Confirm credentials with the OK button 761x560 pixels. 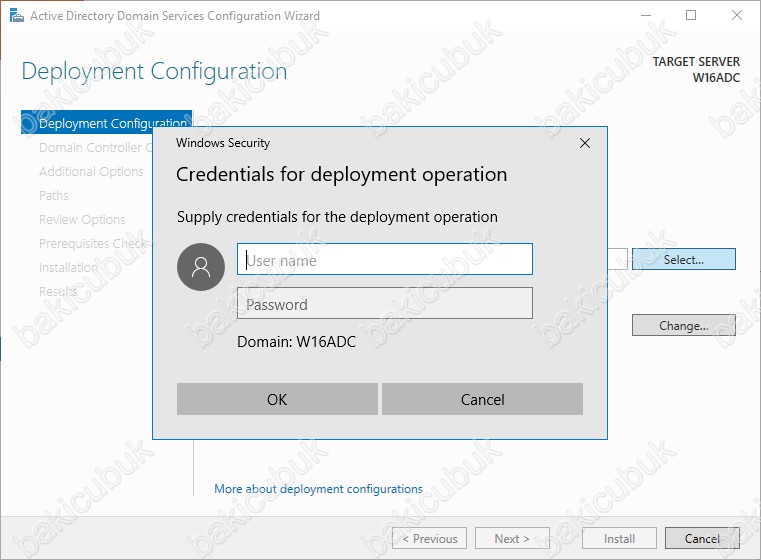277,399
